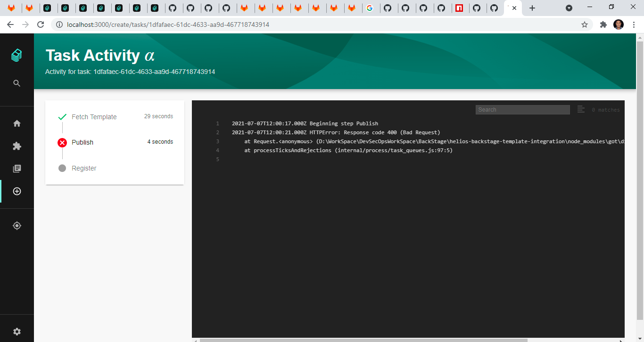Toggle the bookmark star for this page
Screen dimensions: 644x342
584,24
